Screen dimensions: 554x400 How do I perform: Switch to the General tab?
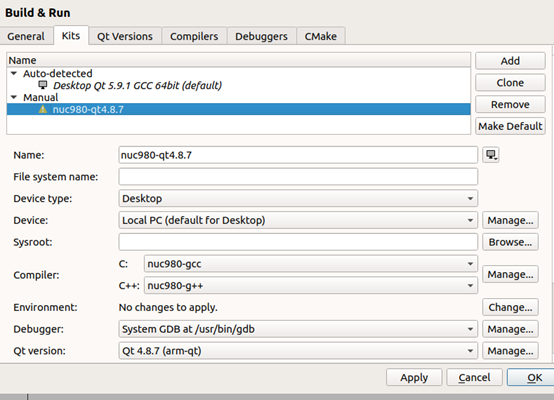[26, 36]
